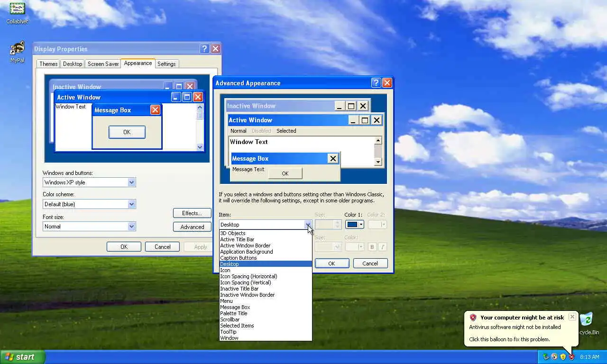Click OK in Display Properties
The width and height of the screenshot is (607, 364).
click(x=124, y=246)
